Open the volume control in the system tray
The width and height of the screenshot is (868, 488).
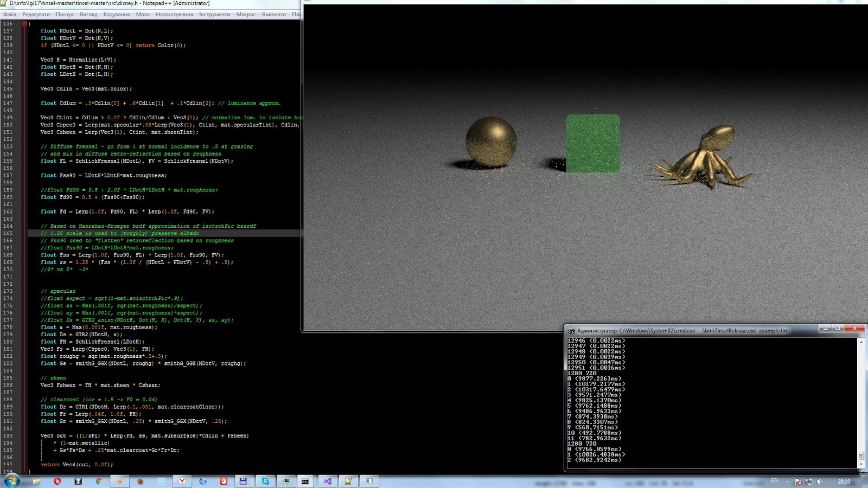[x=820, y=481]
